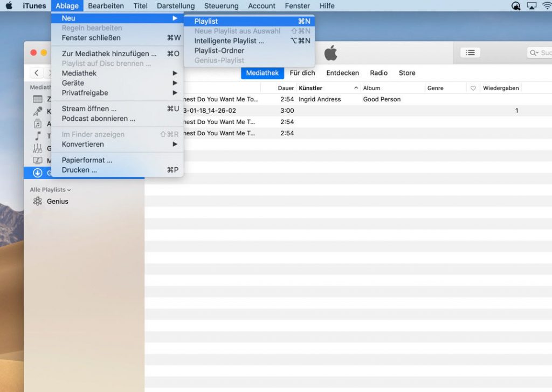Click the songs music note icon in sidebar

click(x=38, y=136)
